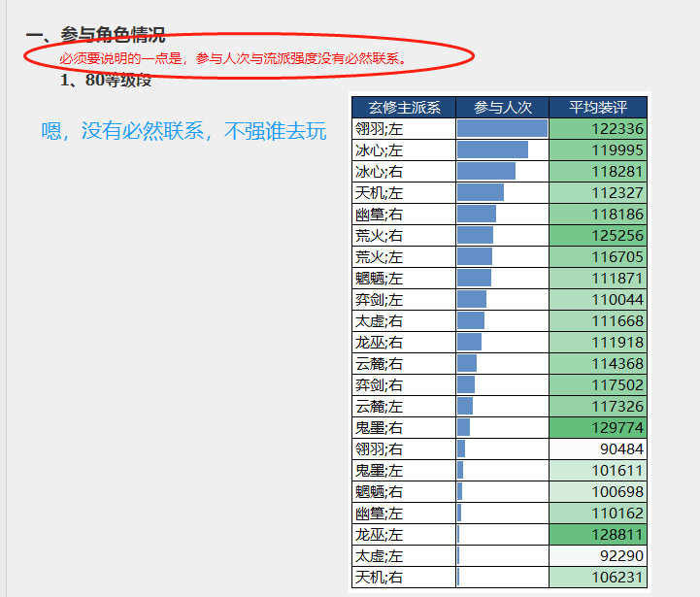This screenshot has width=700, height=597.
Task: Click the heading 一、参与角色情况
Action: point(95,34)
